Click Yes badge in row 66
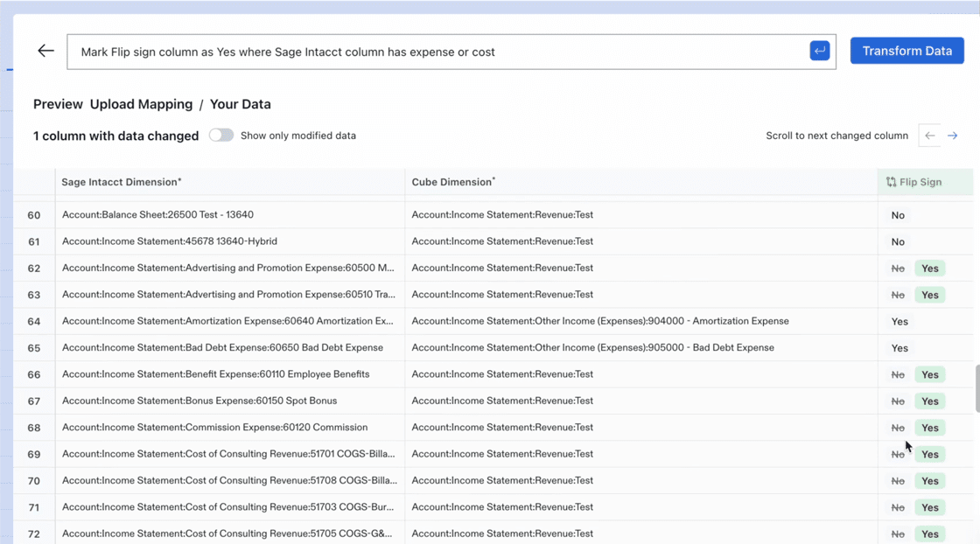The height and width of the screenshot is (544, 980). pyautogui.click(x=930, y=374)
